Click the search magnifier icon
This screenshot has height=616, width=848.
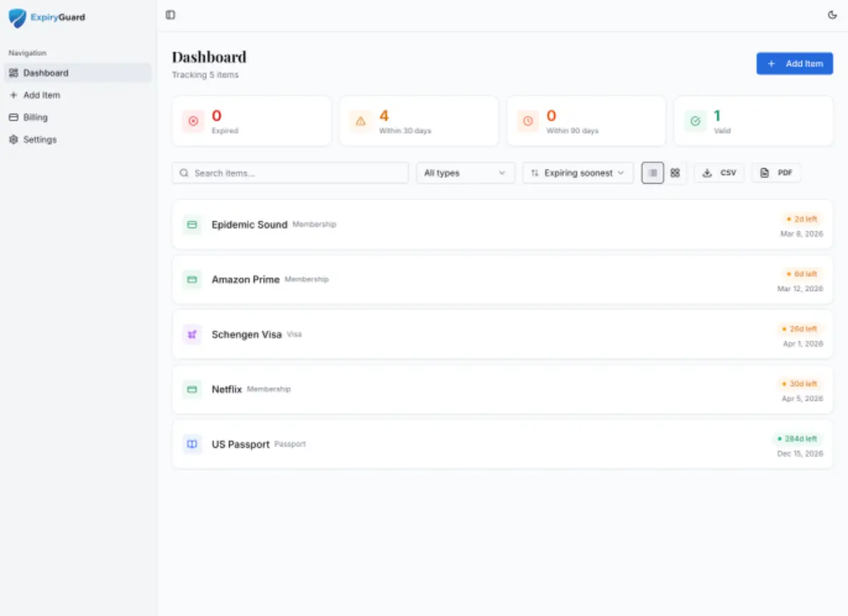coord(184,173)
